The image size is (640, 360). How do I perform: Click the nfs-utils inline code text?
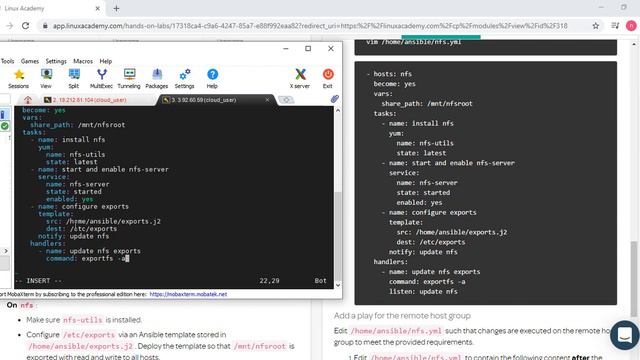pos(83,320)
